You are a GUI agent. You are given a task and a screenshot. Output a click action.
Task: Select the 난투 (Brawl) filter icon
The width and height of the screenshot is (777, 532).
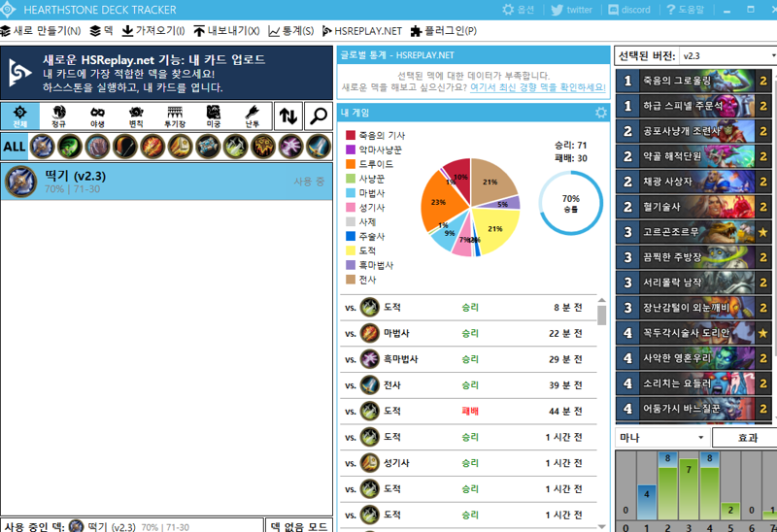[252, 116]
